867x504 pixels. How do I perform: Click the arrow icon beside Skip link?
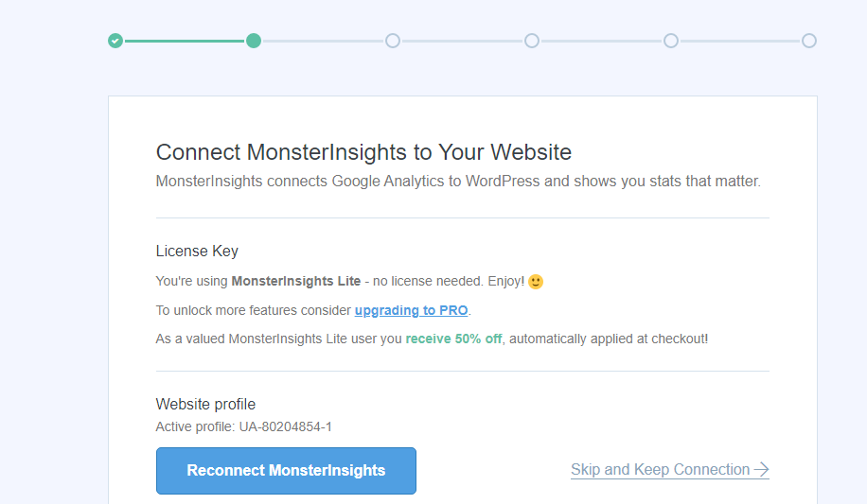point(761,470)
